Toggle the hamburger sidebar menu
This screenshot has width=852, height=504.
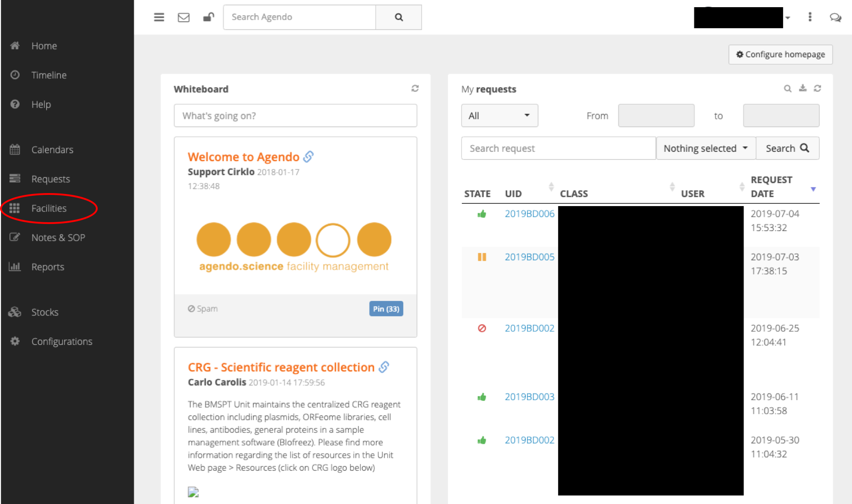[159, 17]
